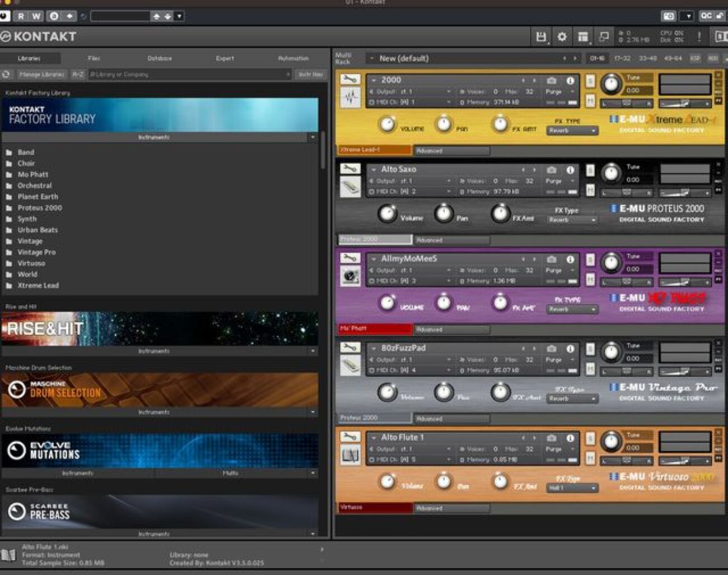Open the Xtreme Lead folder
728x575 pixels.
38,285
